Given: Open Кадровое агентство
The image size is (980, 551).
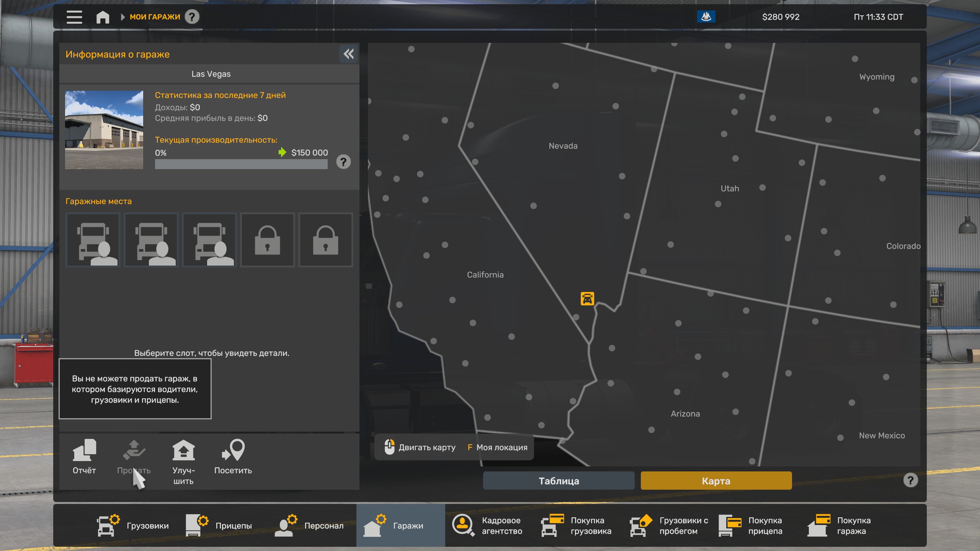Looking at the screenshot, I should 487,525.
